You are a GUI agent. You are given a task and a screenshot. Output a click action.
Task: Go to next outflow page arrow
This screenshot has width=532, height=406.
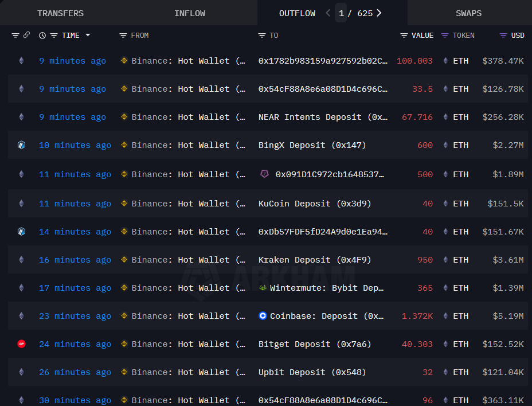(379, 13)
